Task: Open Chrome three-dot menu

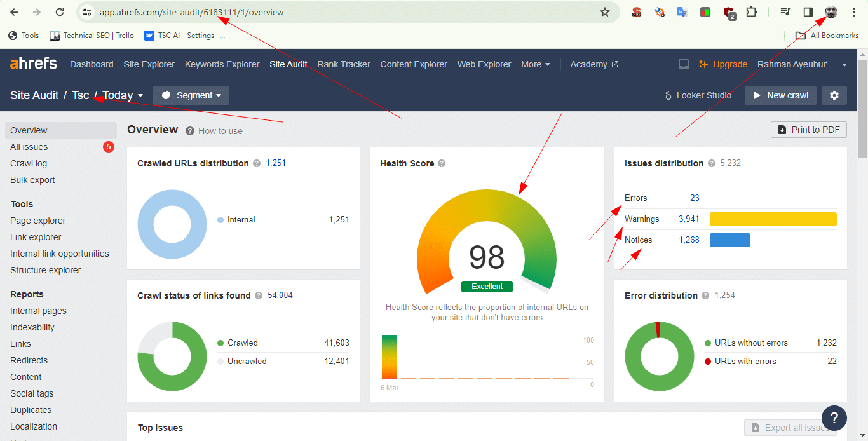Action: [853, 12]
